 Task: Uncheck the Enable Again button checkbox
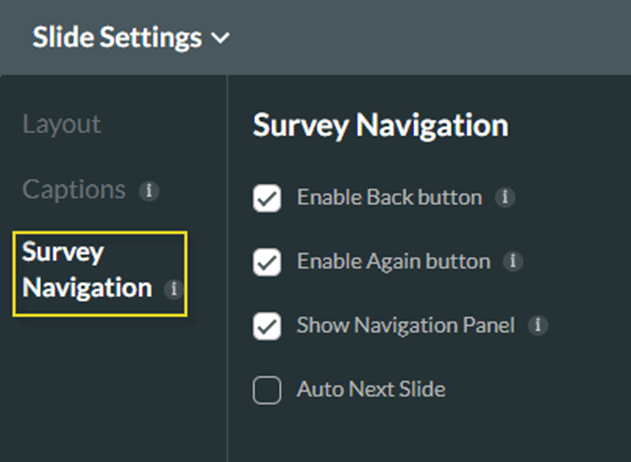coord(267,262)
